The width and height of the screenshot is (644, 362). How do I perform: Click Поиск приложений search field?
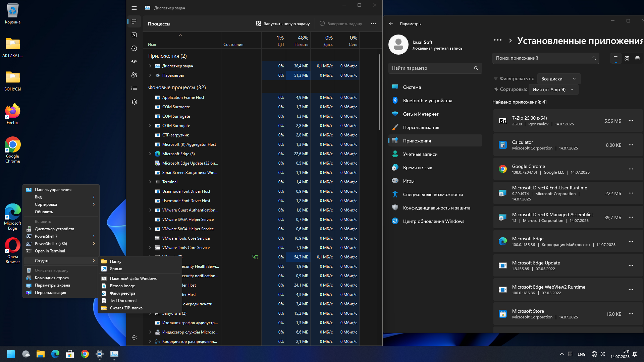545,58
